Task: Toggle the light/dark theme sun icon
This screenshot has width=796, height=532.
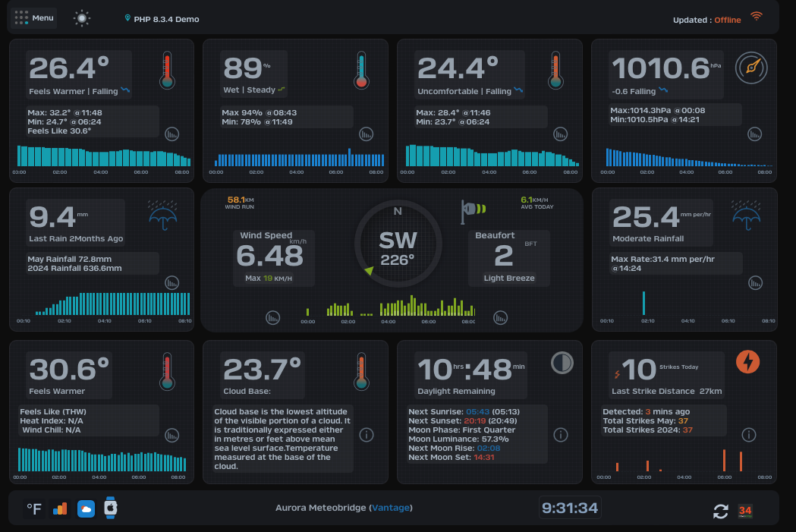Action: [82, 19]
